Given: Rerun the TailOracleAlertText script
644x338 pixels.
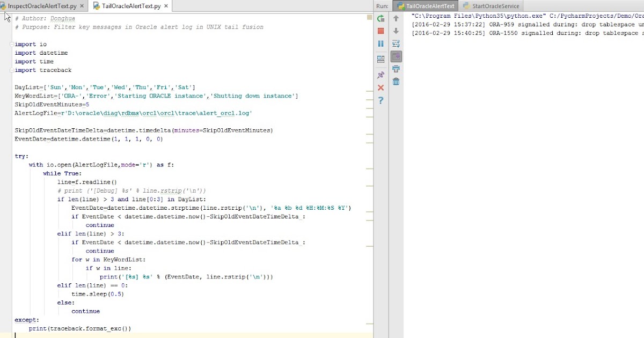Looking at the screenshot, I should (x=380, y=18).
